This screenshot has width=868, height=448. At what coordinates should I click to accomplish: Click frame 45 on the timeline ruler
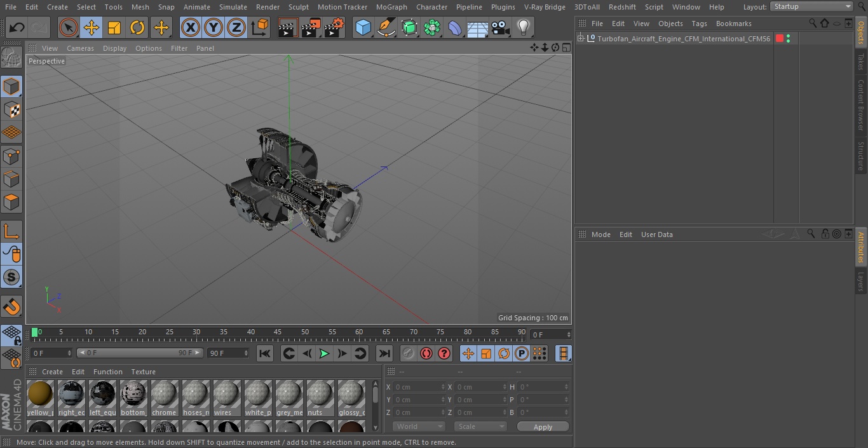click(x=278, y=333)
